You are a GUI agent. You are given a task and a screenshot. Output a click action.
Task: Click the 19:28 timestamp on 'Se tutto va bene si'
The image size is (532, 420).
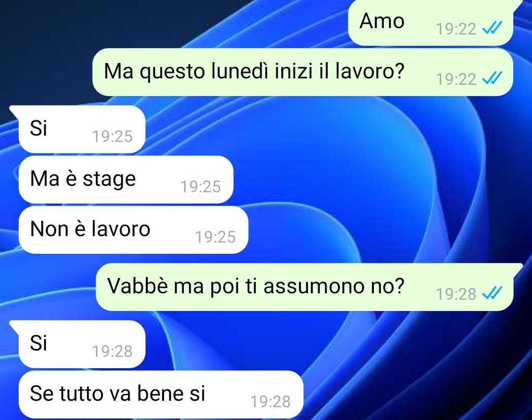tap(270, 402)
